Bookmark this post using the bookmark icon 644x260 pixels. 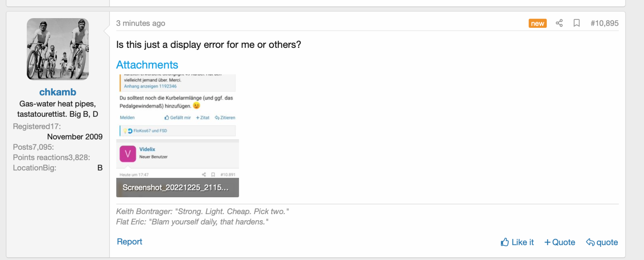click(x=576, y=23)
